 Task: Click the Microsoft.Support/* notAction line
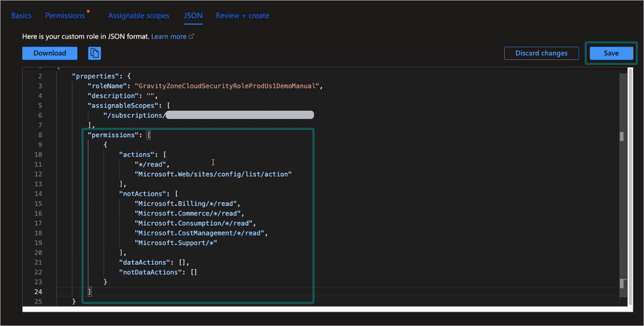pyautogui.click(x=176, y=243)
